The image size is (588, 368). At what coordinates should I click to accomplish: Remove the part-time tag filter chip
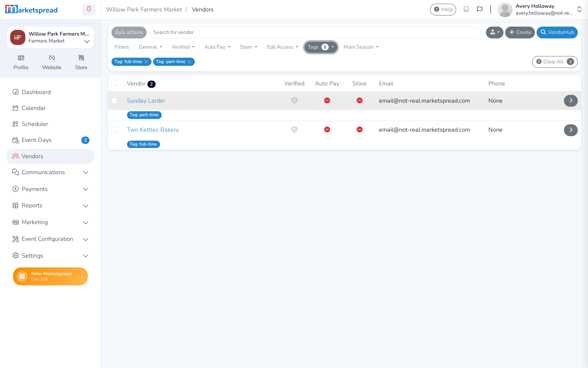coord(189,62)
